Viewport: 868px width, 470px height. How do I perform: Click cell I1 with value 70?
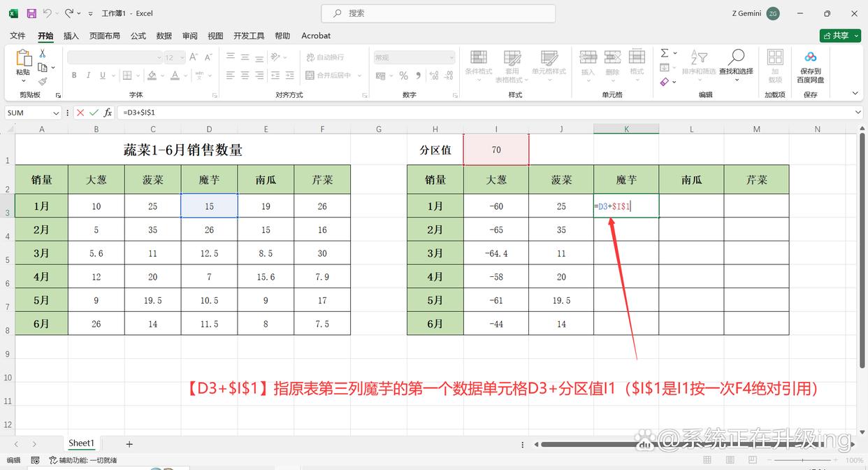tap(496, 150)
